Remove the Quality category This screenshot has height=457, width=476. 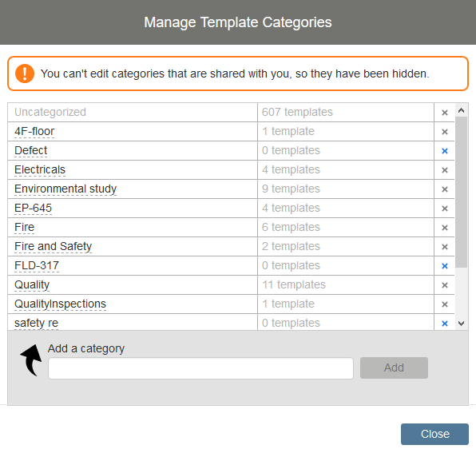pyautogui.click(x=444, y=285)
